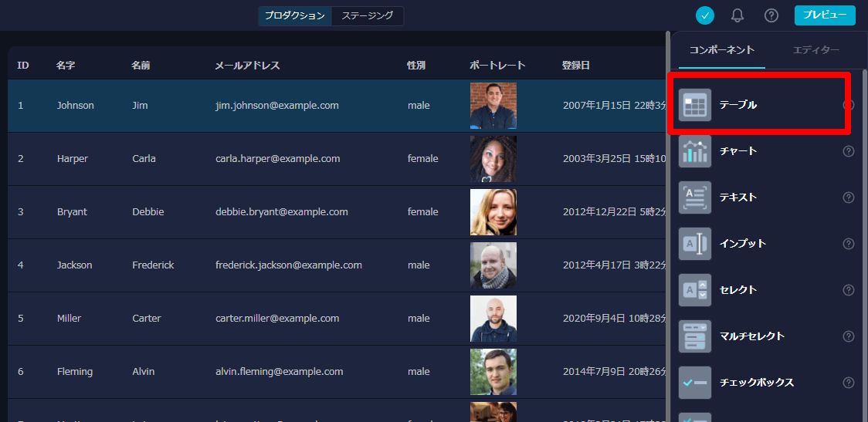Click the blue checkmark status icon
This screenshot has height=422, width=868.
(x=705, y=15)
